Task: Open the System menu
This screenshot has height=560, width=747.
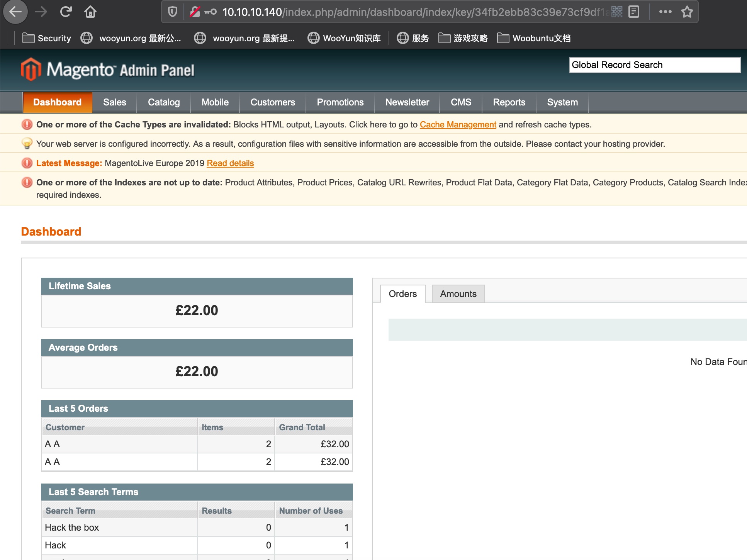Action: pyautogui.click(x=562, y=102)
